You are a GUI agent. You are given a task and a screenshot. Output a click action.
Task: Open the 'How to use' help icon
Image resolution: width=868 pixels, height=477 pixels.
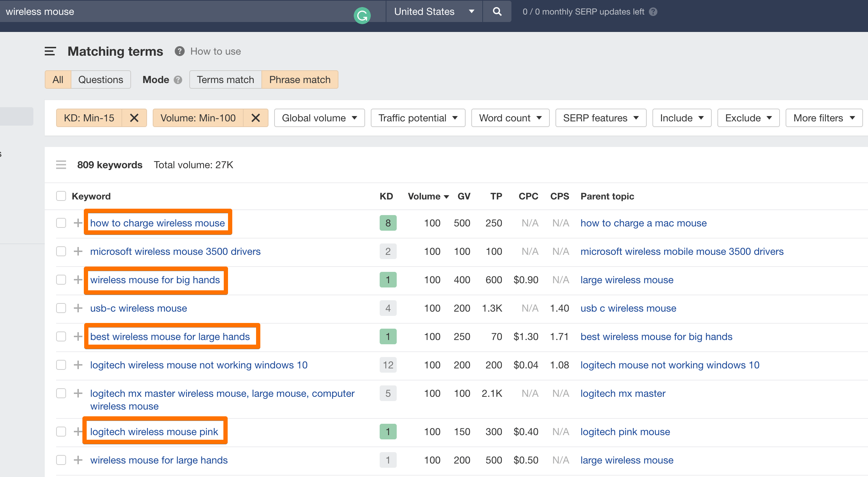pyautogui.click(x=179, y=51)
